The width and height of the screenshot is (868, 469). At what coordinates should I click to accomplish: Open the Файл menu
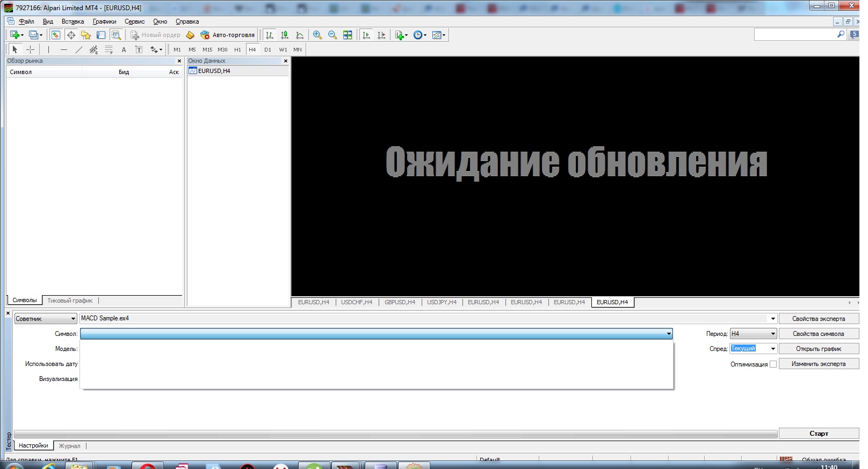26,21
